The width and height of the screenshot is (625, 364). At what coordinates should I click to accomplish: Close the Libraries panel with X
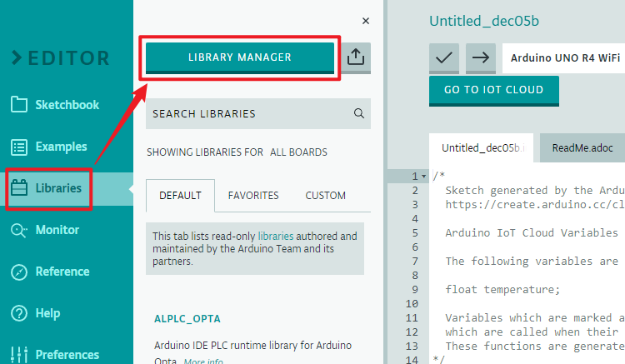pos(366,21)
